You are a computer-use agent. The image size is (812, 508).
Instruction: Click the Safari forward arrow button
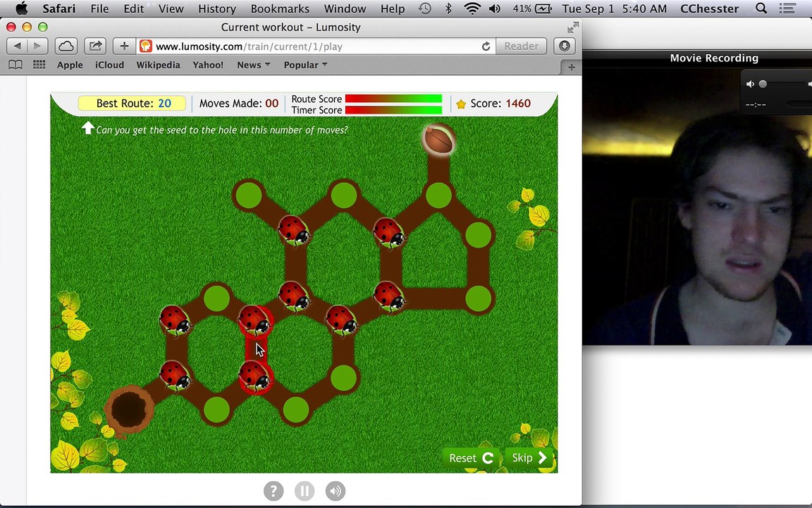pos(37,46)
